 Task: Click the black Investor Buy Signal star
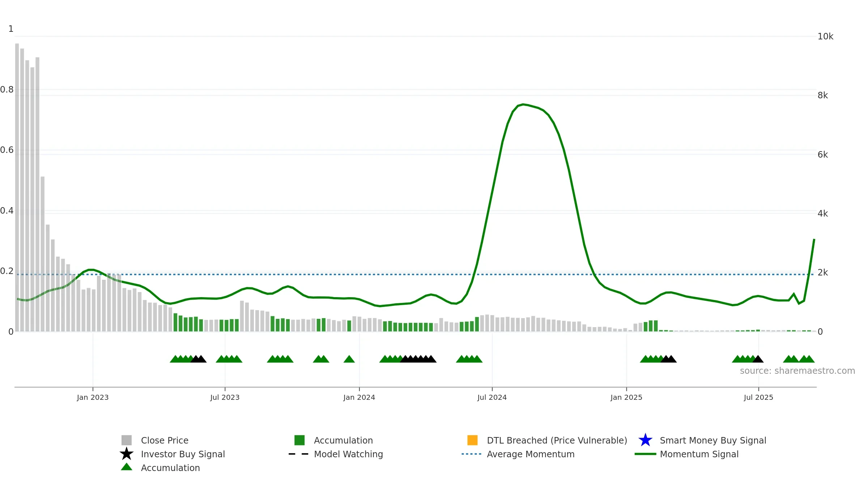pos(127,454)
